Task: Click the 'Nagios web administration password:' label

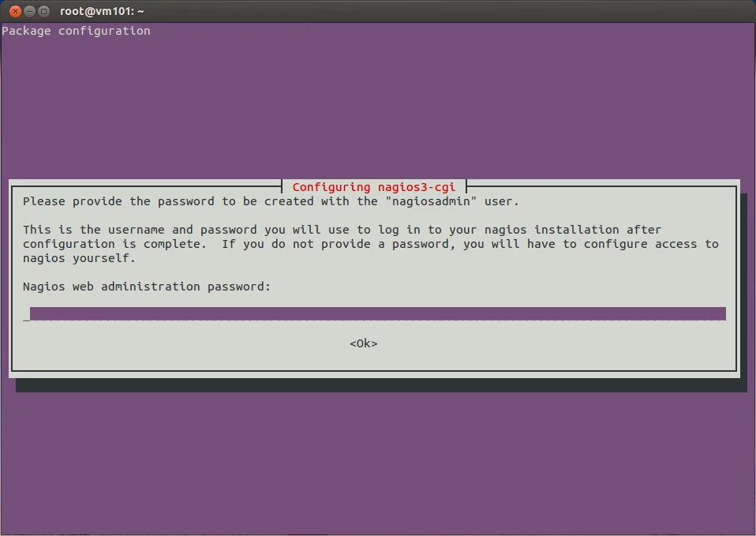Action: click(147, 287)
